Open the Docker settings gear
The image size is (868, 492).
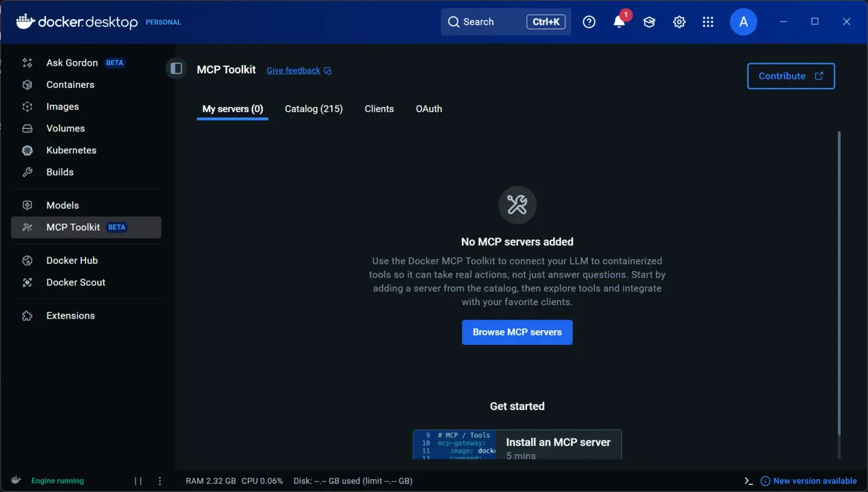coord(679,22)
